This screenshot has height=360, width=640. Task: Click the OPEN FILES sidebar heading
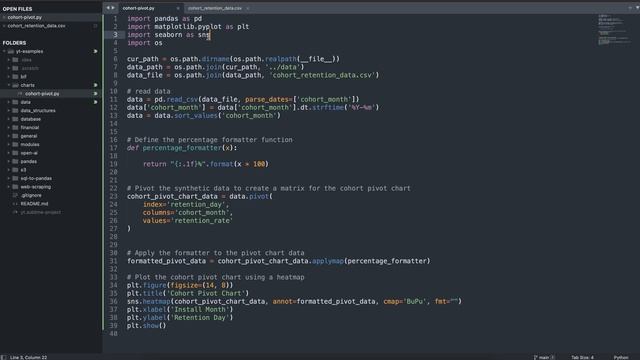point(17,9)
